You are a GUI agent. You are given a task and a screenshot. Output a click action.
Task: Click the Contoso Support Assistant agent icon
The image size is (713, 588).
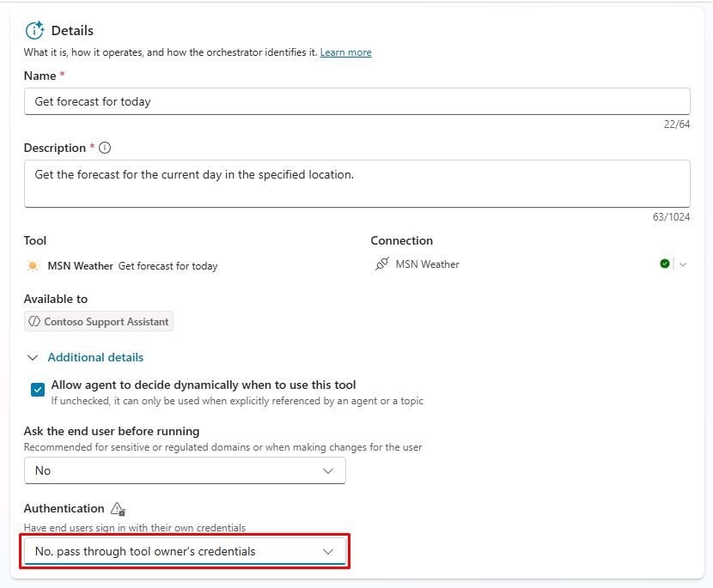pyautogui.click(x=34, y=322)
